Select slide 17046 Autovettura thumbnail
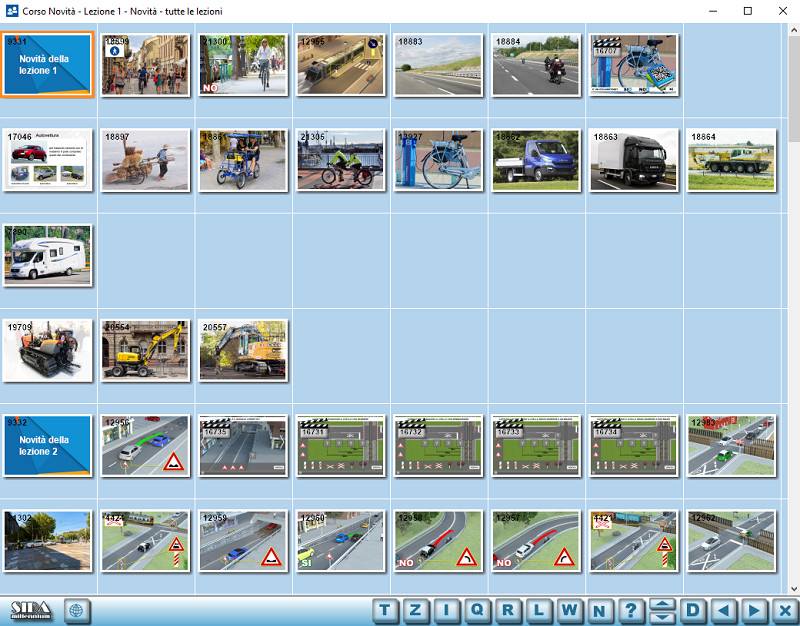Screen dimensions: 800x626 pyautogui.click(x=47, y=159)
